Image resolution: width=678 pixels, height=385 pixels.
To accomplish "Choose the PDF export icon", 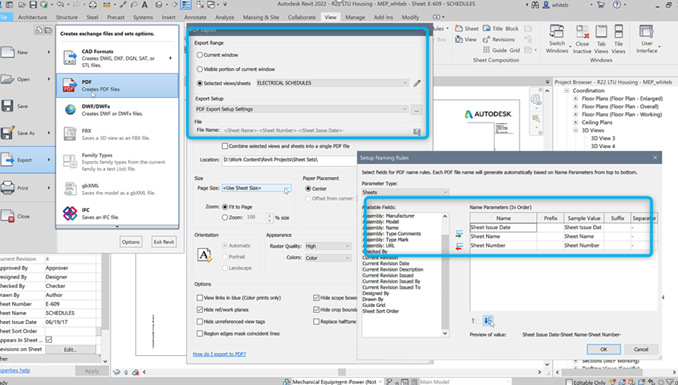I will coord(70,85).
